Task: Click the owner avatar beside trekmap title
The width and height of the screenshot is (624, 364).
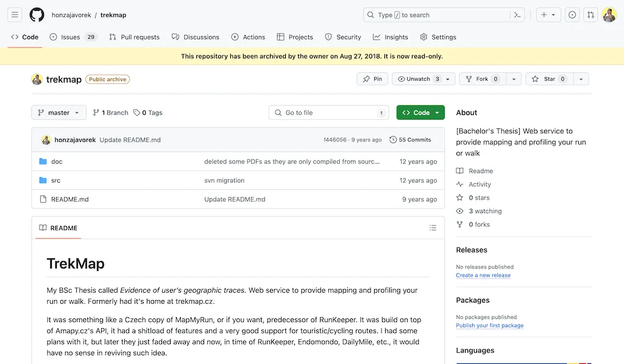Action: 37,79
